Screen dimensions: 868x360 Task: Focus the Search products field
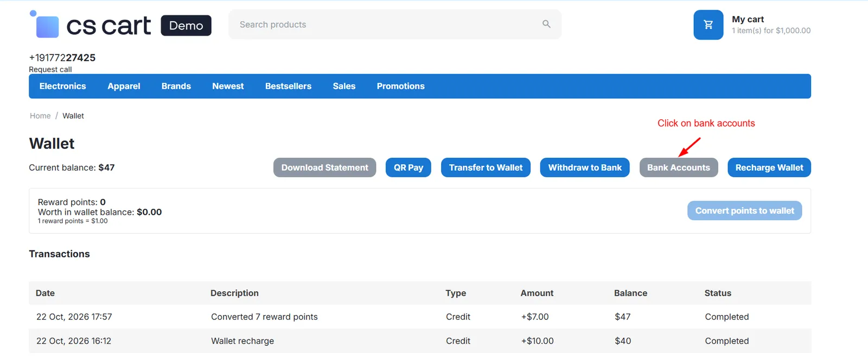coord(395,24)
